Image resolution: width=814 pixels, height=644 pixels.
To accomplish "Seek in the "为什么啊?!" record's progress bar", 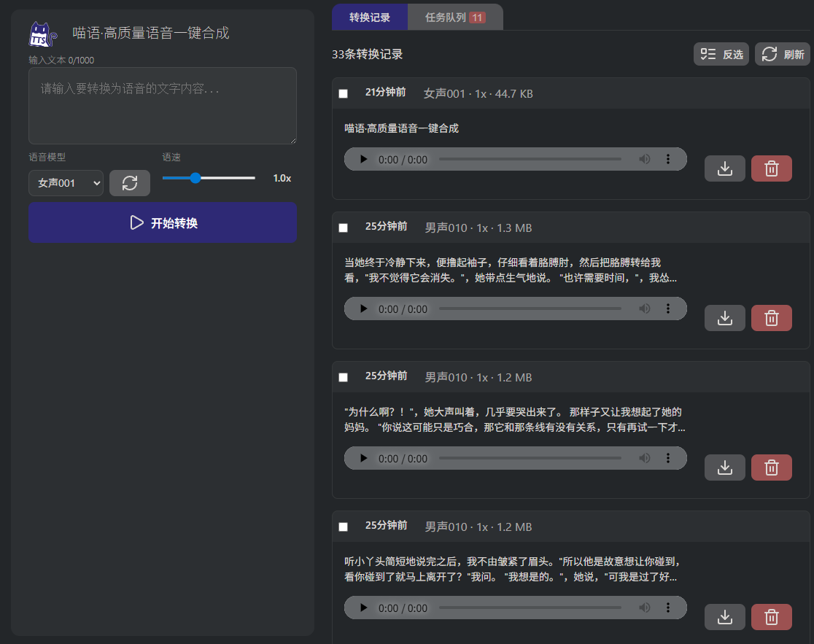I will coord(530,458).
